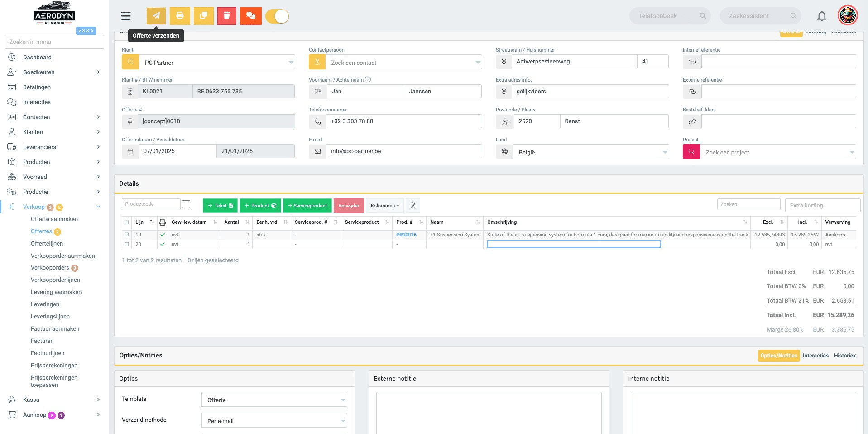Click the phone icon beside Telefoonnummer
This screenshot has width=868, height=434.
pyautogui.click(x=318, y=121)
